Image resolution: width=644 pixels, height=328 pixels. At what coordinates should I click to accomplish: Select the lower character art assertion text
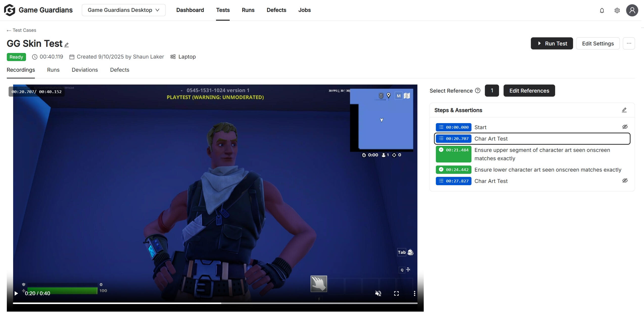[x=548, y=170]
